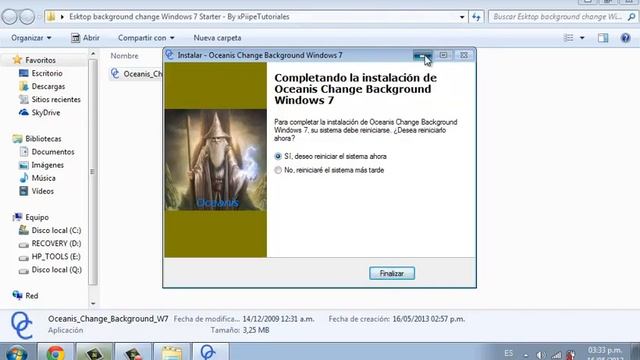
Task: Click the Oceanis installer taskbar icon
Action: 209,353
